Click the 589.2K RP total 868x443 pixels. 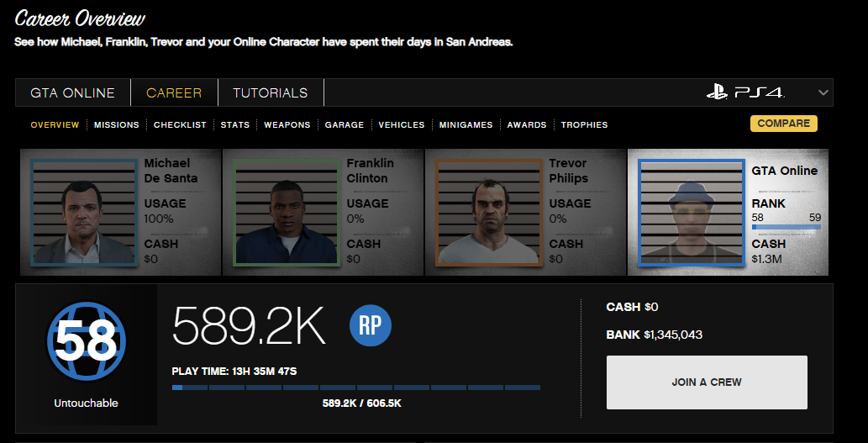(249, 325)
